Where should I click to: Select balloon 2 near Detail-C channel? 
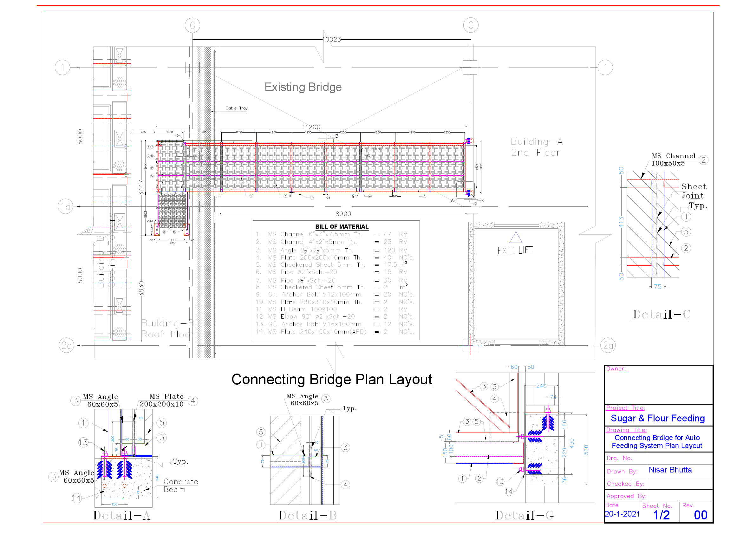[x=703, y=160]
